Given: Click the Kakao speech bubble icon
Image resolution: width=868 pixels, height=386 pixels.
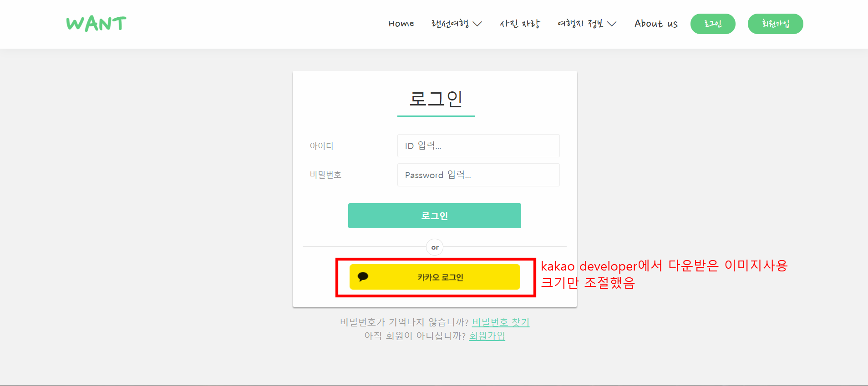Looking at the screenshot, I should click(363, 277).
